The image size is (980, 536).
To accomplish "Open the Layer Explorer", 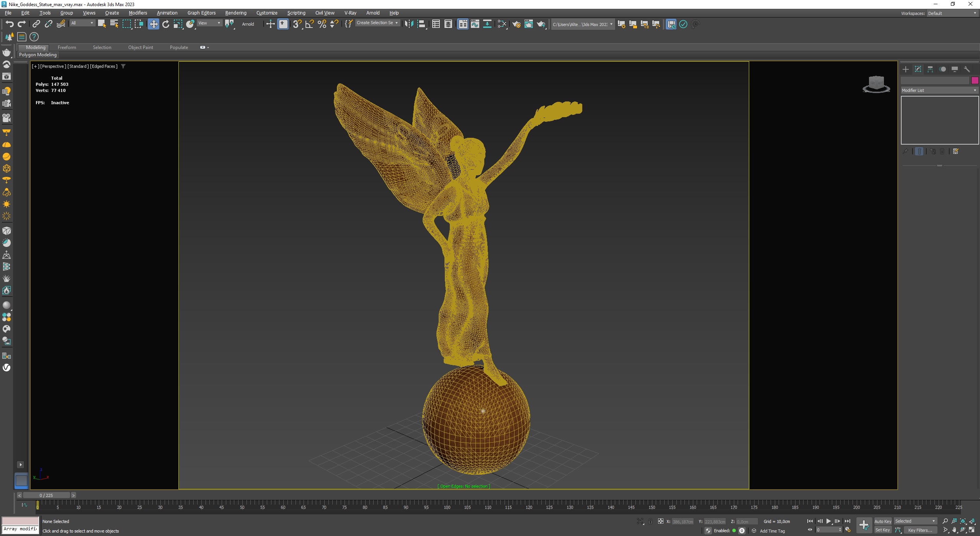I will [448, 24].
